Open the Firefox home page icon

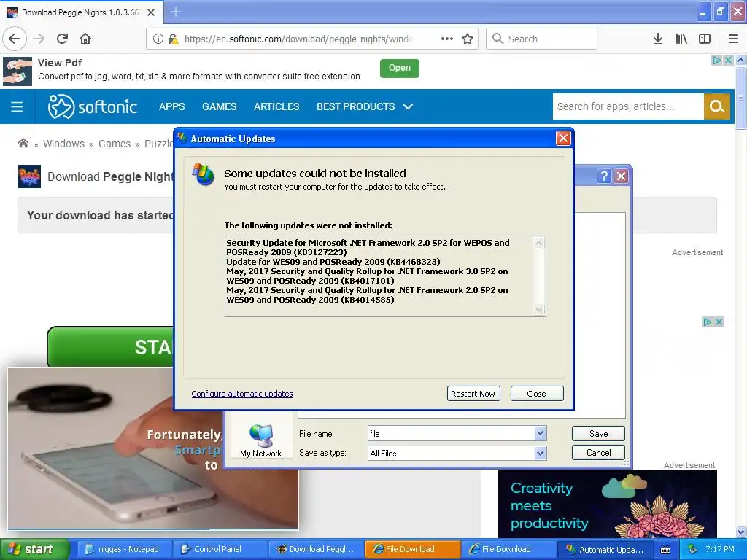coord(85,39)
